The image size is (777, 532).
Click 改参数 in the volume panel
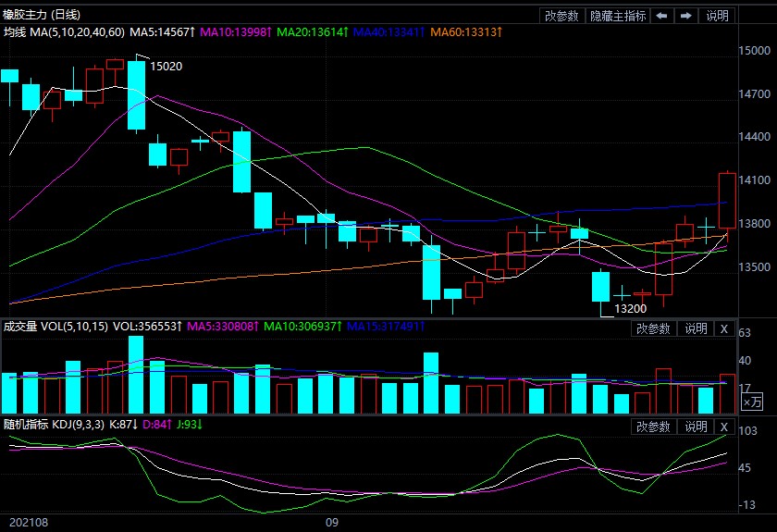pos(653,328)
